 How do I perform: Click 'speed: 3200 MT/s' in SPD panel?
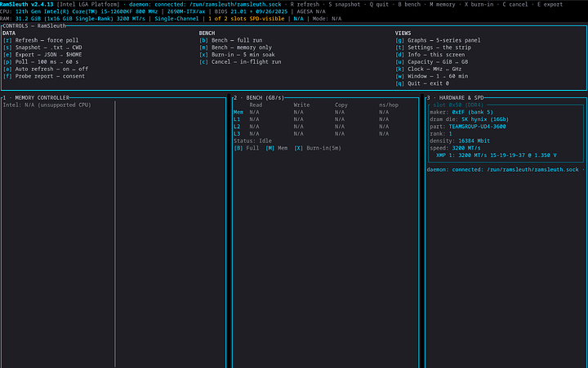(455, 148)
